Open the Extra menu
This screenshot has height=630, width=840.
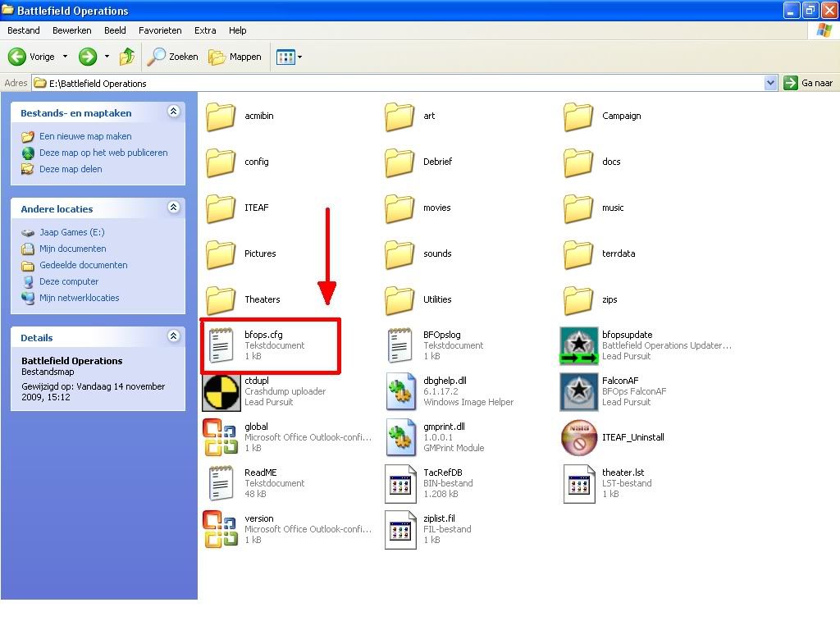pyautogui.click(x=205, y=30)
